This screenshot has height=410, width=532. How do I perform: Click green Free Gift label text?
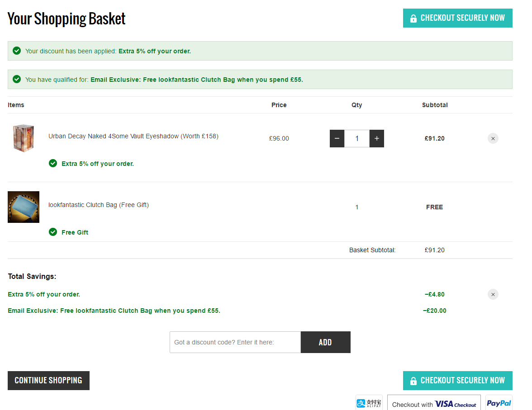click(x=75, y=232)
